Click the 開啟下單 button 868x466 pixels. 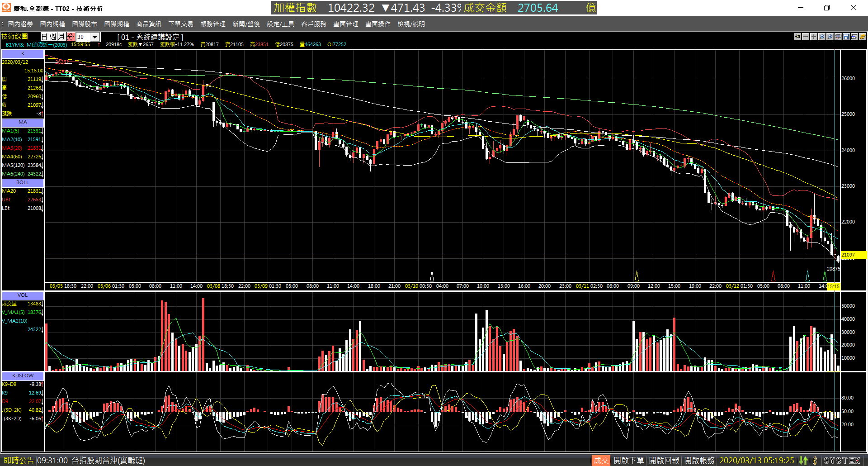click(629, 461)
